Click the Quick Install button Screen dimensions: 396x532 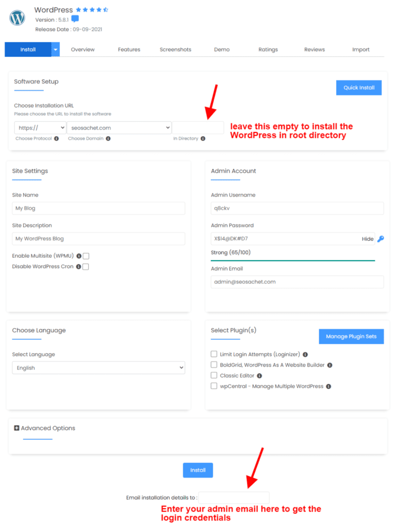click(x=359, y=88)
